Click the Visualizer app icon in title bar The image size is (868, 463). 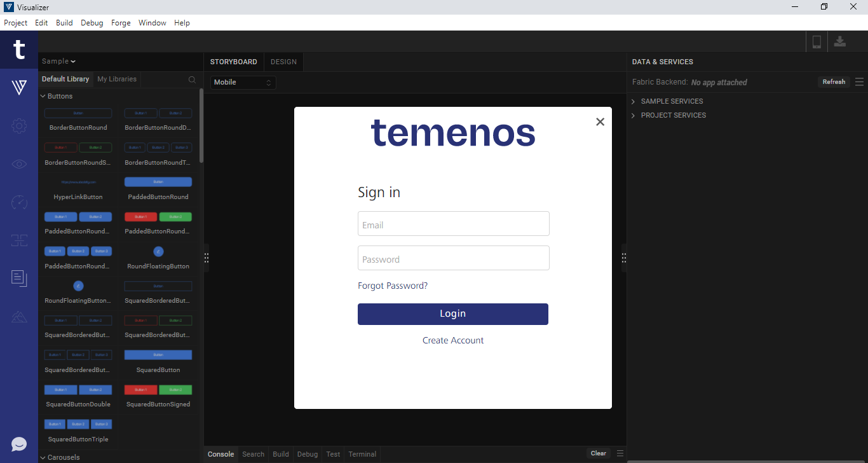click(8, 7)
